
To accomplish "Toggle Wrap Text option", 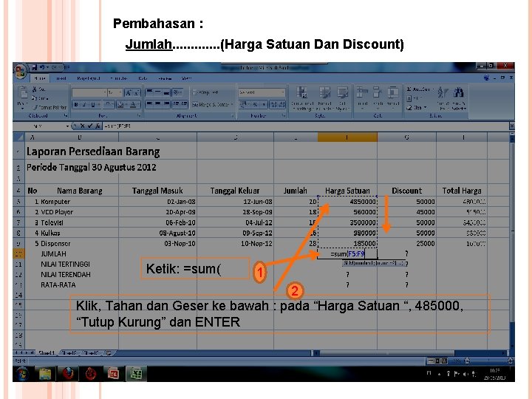I will 205,92.
